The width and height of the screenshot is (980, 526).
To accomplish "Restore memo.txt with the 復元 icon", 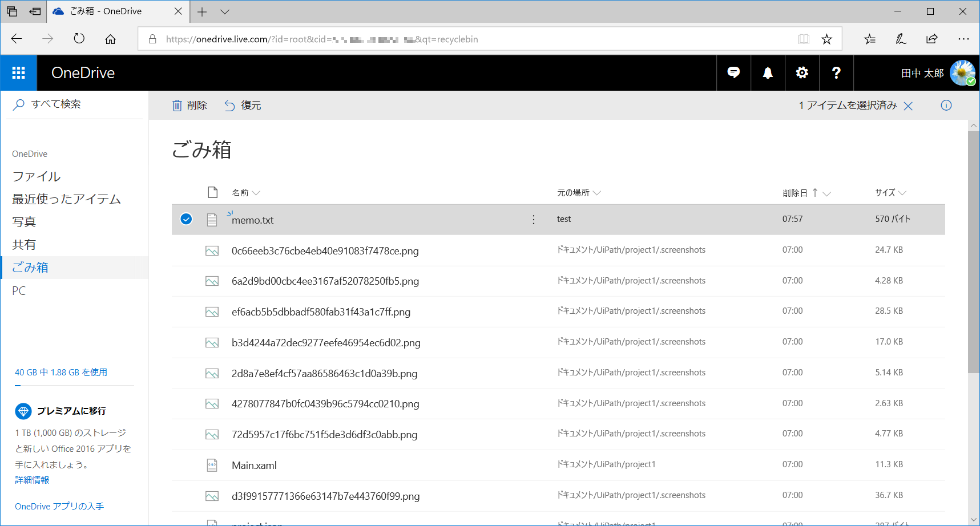I will (229, 105).
